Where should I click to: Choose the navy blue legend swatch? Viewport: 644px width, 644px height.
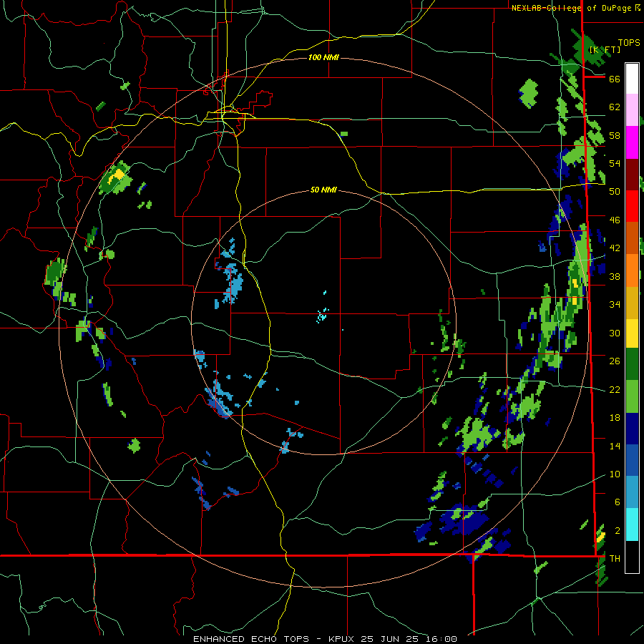point(632,429)
